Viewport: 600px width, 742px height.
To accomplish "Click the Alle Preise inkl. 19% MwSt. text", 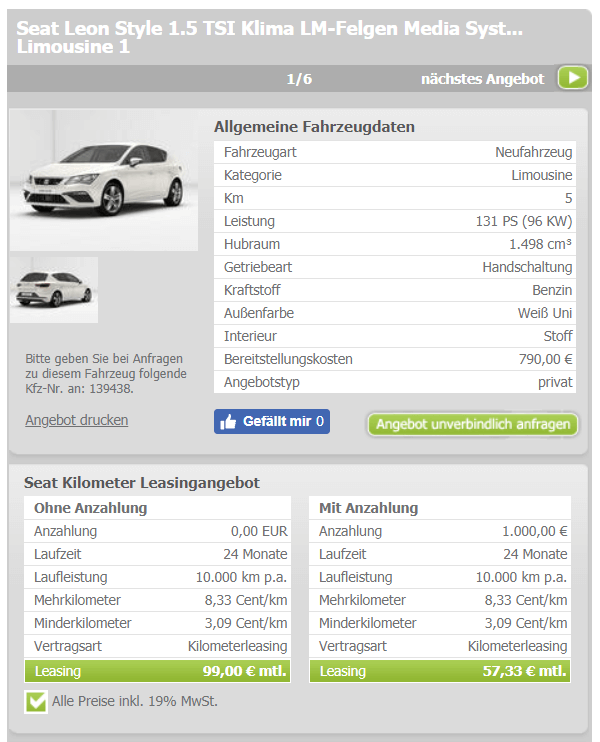I will click(135, 701).
